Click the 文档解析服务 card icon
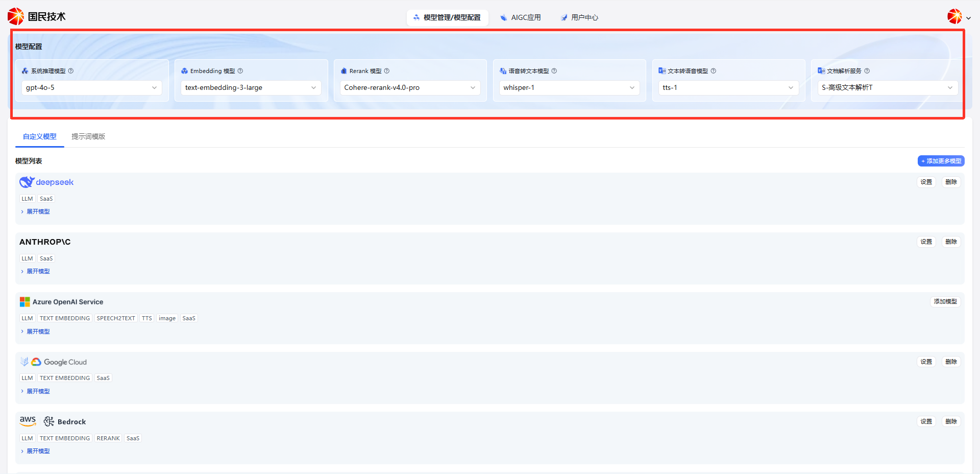The height and width of the screenshot is (474, 980). pyautogui.click(x=821, y=71)
